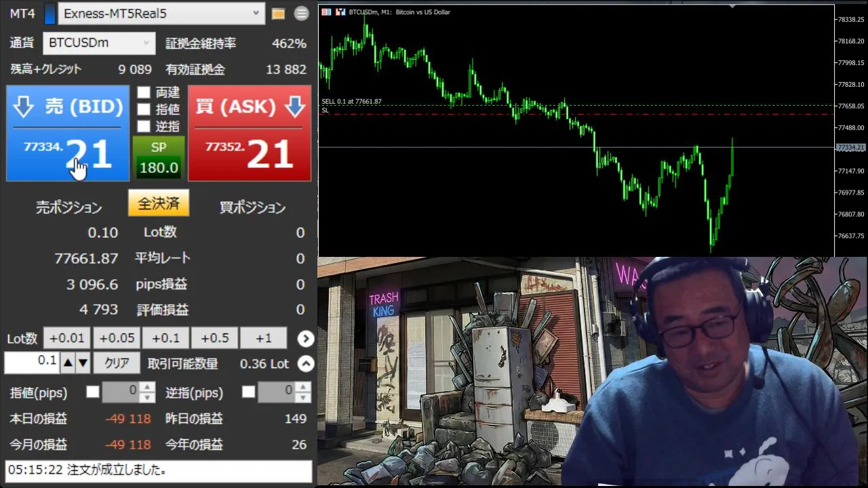Click the sell pips value 3 096.6

(x=92, y=285)
